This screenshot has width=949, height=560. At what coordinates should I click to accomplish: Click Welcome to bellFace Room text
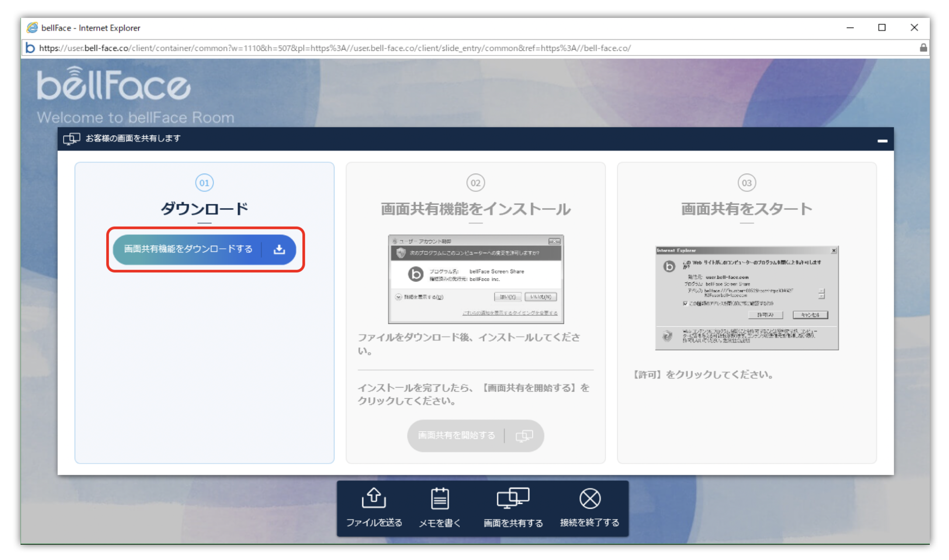(x=135, y=118)
